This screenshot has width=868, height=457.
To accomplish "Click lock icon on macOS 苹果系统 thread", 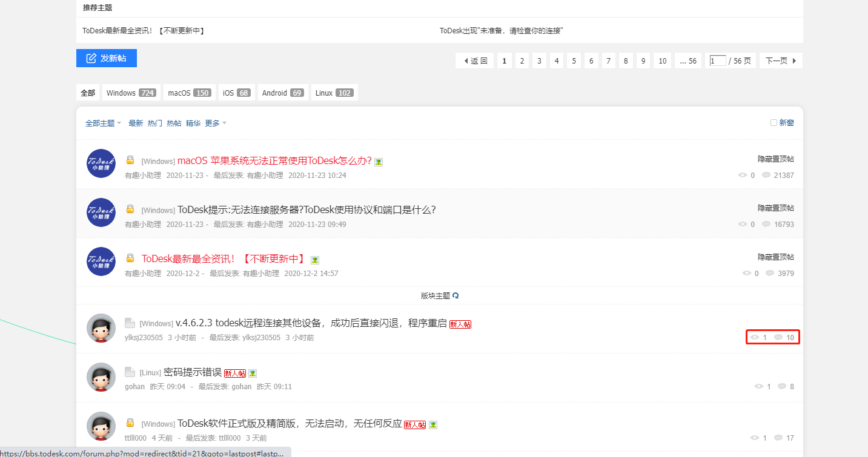I will point(130,160).
